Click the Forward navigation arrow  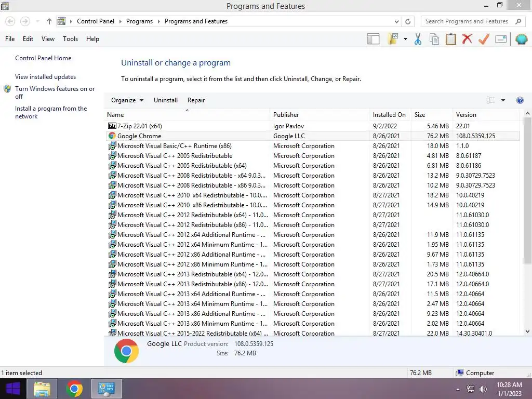point(25,21)
